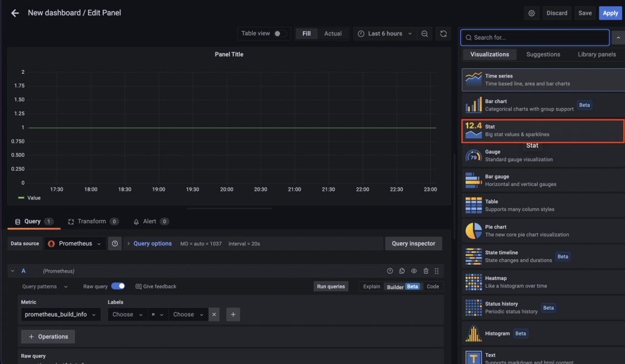Open the Query tab
Image resolution: width=625 pixels, height=364 pixels.
pos(34,222)
